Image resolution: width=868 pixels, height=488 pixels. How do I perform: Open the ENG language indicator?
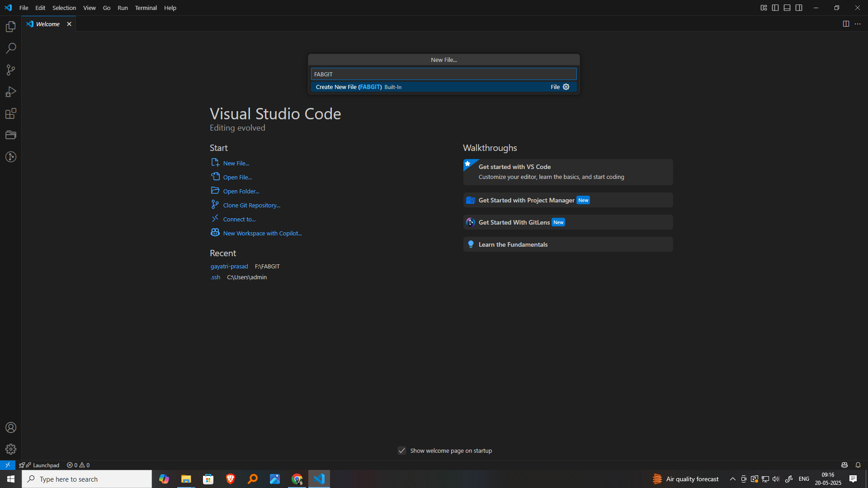[x=804, y=479]
